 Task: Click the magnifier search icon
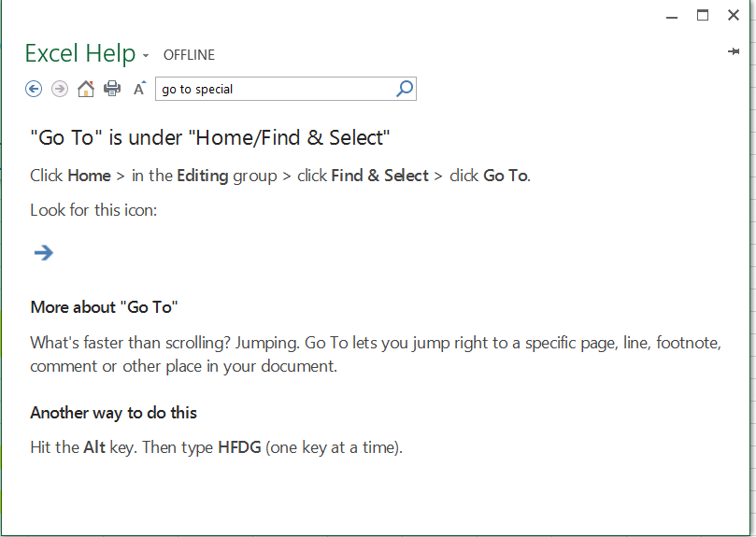point(405,89)
